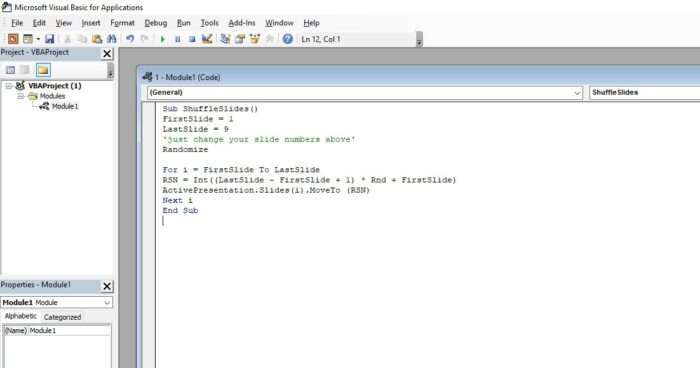Click View Code icon in Project panel
This screenshot has width=700, height=368.
[10, 70]
